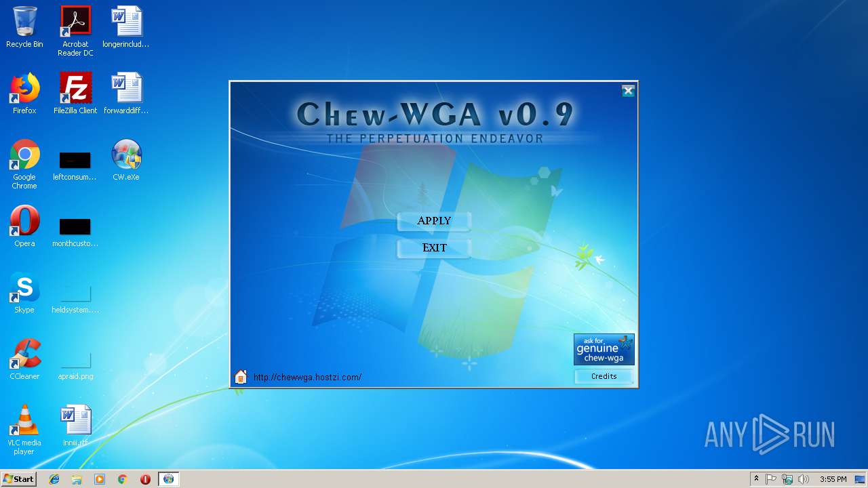Screen dimensions: 868x488
Task: Select the apraid.png file icon
Action: pos(75,365)
